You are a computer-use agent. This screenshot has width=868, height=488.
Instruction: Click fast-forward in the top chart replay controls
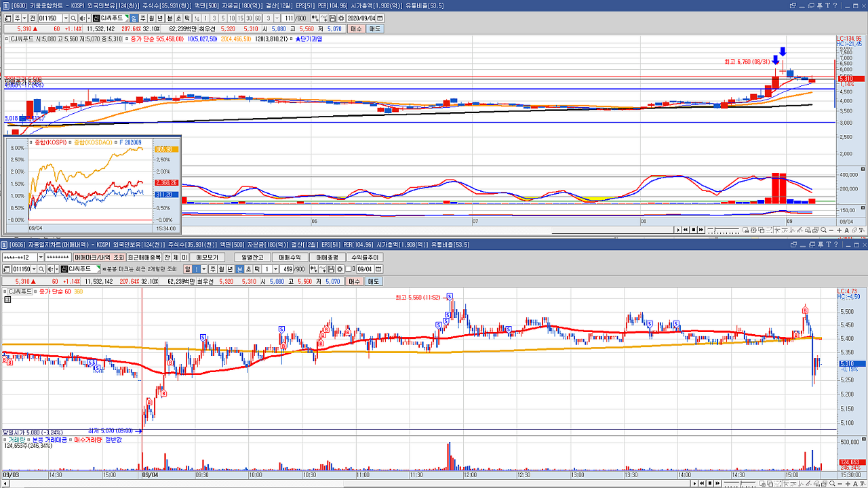[701, 230]
